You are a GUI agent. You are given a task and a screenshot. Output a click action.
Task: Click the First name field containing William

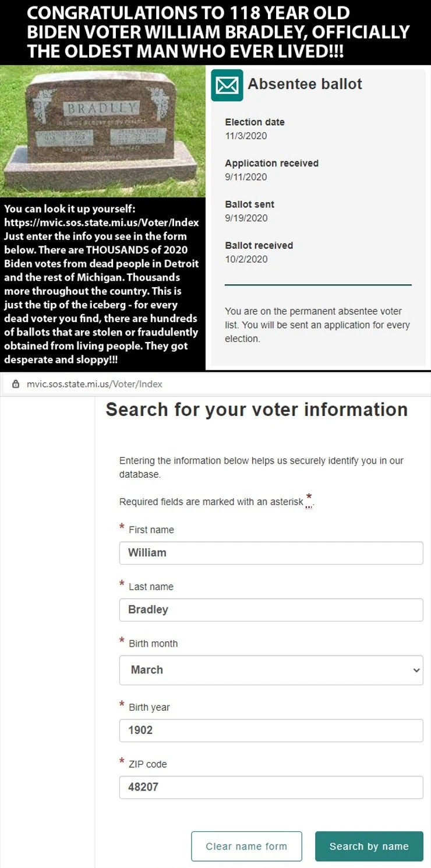[x=271, y=553]
